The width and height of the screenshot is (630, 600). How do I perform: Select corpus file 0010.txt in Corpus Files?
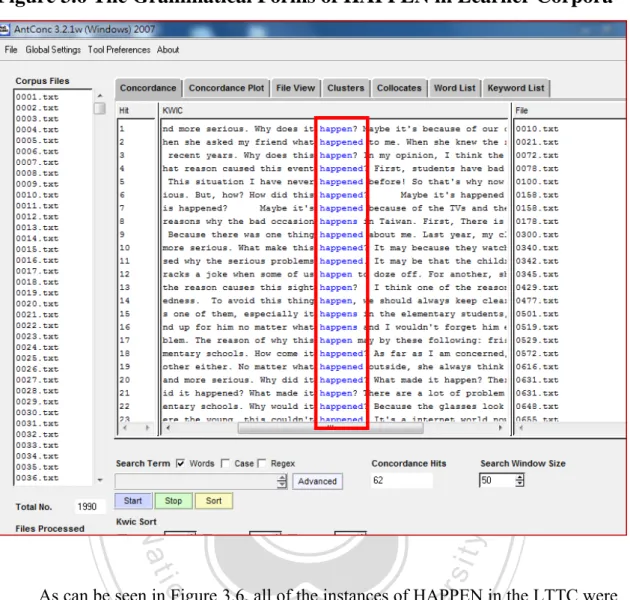pos(37,195)
